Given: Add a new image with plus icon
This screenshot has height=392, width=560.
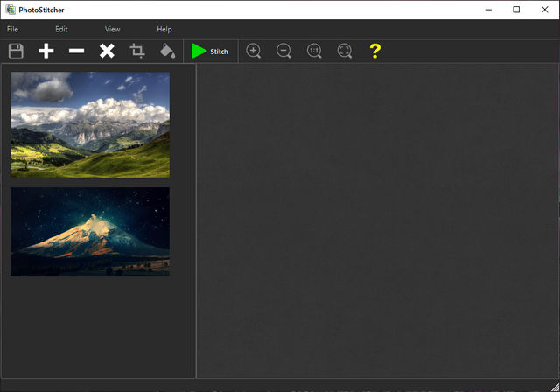Looking at the screenshot, I should (46, 52).
